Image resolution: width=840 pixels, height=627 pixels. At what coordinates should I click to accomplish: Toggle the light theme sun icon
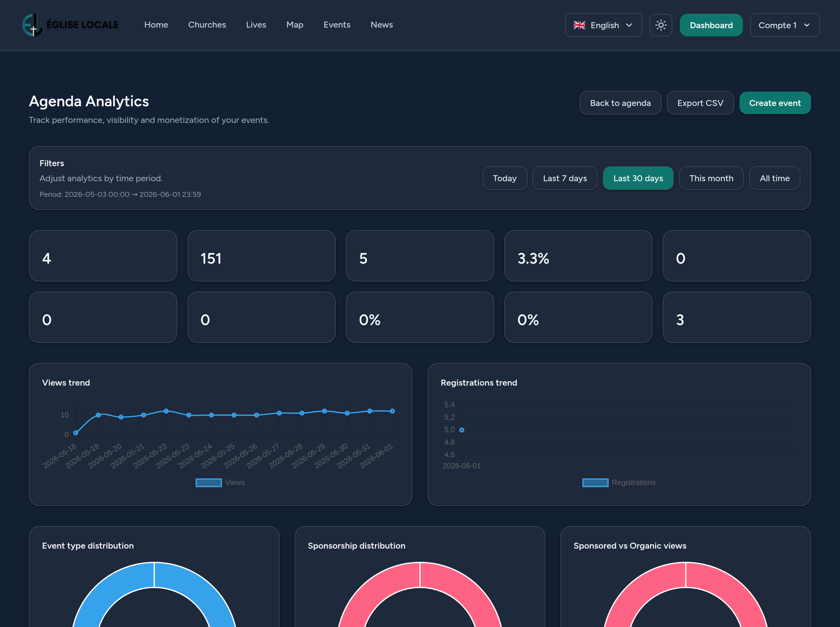click(660, 25)
